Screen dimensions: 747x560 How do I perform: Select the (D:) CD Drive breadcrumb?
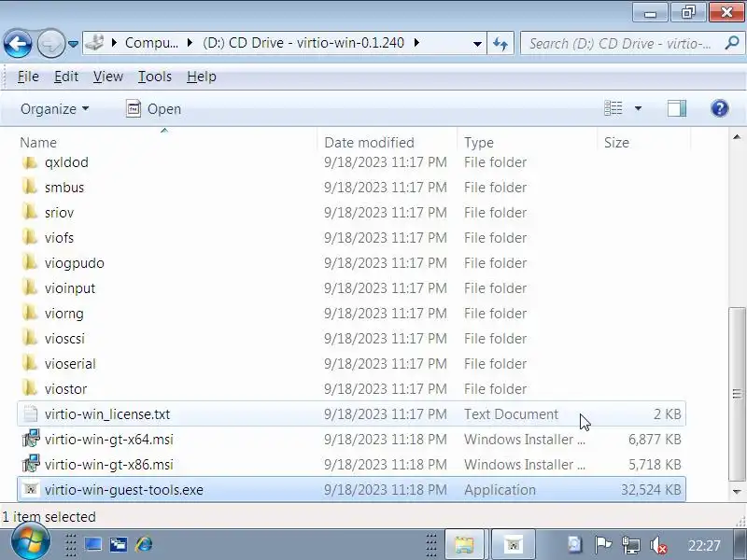pos(303,43)
